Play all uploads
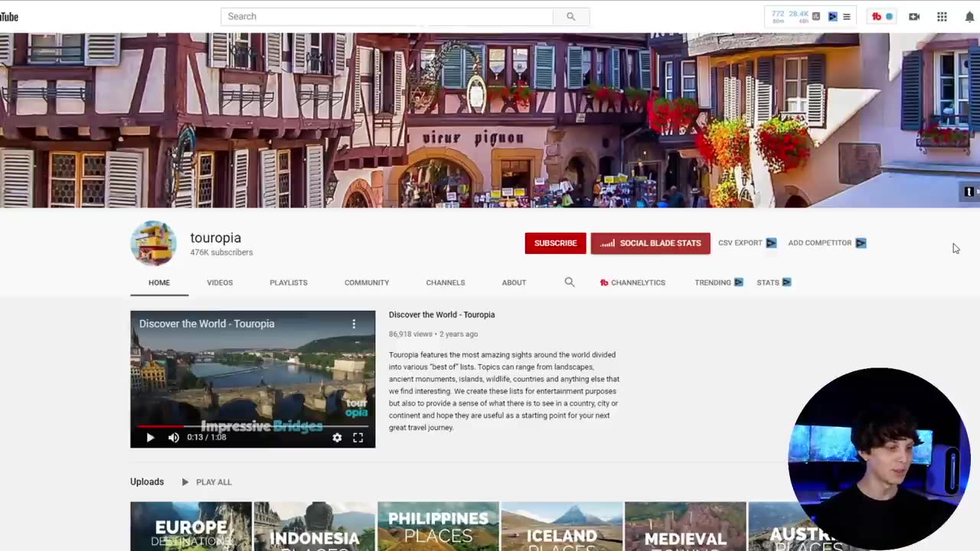The height and width of the screenshot is (551, 980). point(206,482)
